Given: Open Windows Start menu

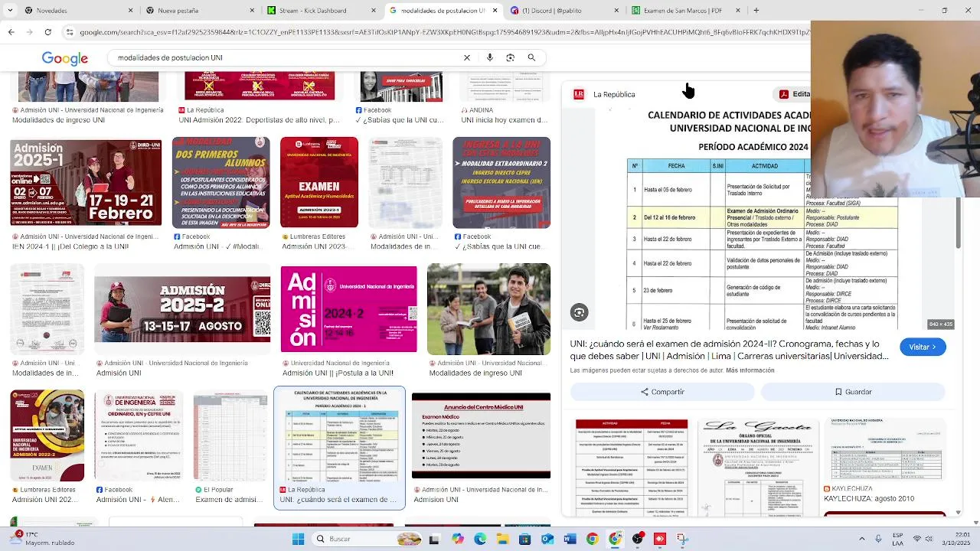Looking at the screenshot, I should [x=298, y=539].
